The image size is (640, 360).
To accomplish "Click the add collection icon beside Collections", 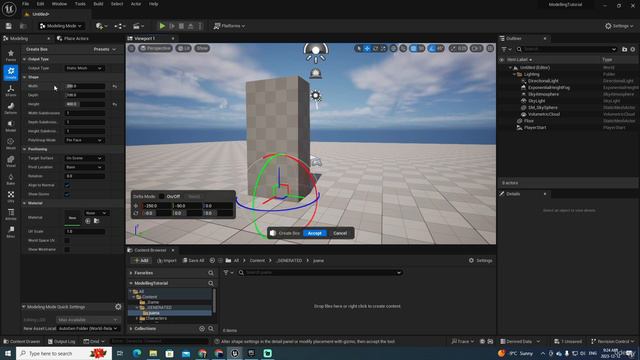I will coord(202,328).
